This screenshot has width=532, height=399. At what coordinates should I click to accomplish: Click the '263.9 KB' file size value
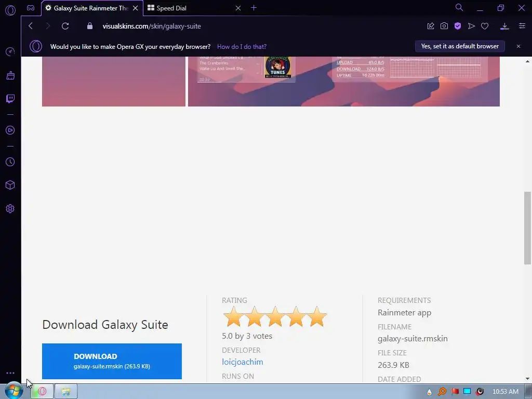tap(393, 365)
